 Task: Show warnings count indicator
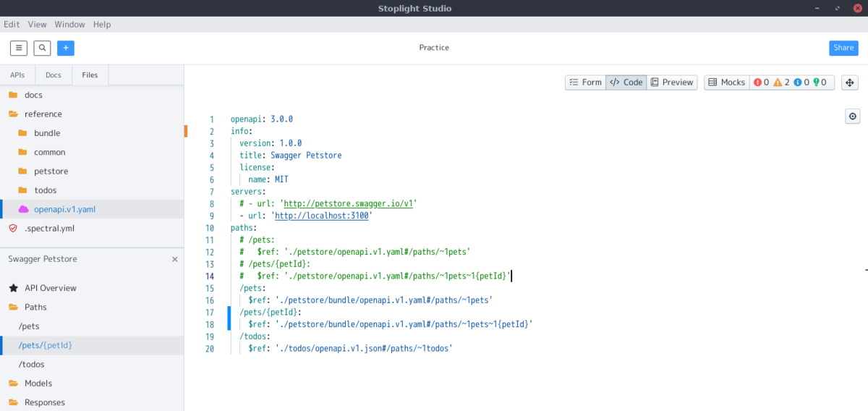[x=781, y=82]
